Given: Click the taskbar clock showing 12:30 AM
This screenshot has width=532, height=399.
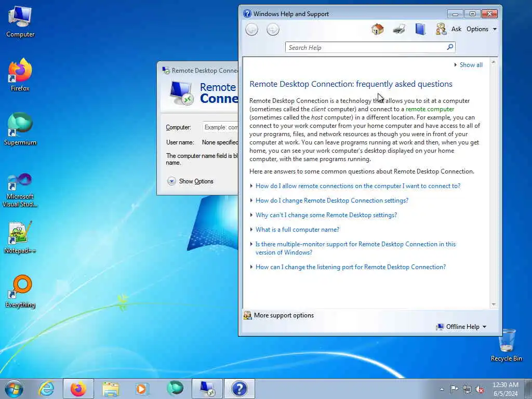Looking at the screenshot, I should (x=506, y=389).
